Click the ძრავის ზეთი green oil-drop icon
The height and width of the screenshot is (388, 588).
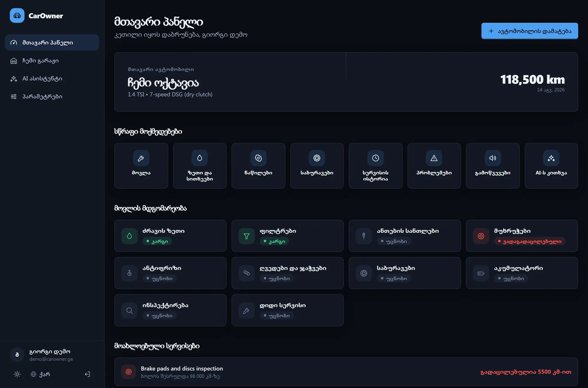(x=129, y=236)
